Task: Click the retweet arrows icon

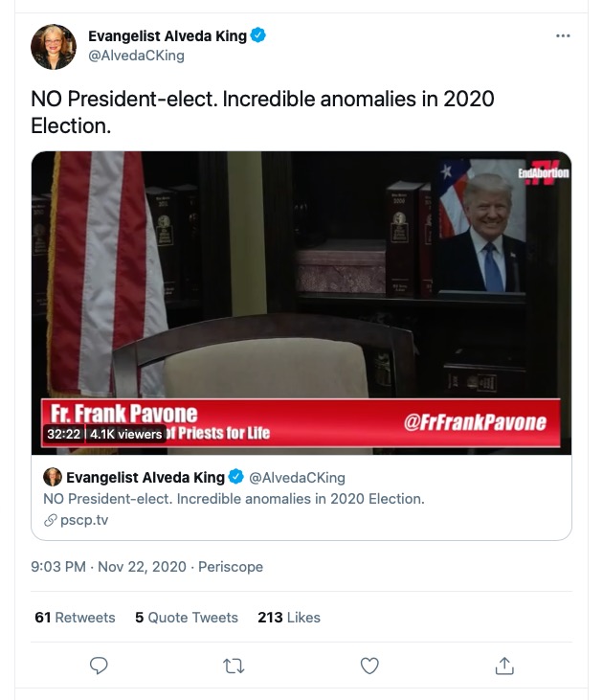Action: click(x=234, y=666)
